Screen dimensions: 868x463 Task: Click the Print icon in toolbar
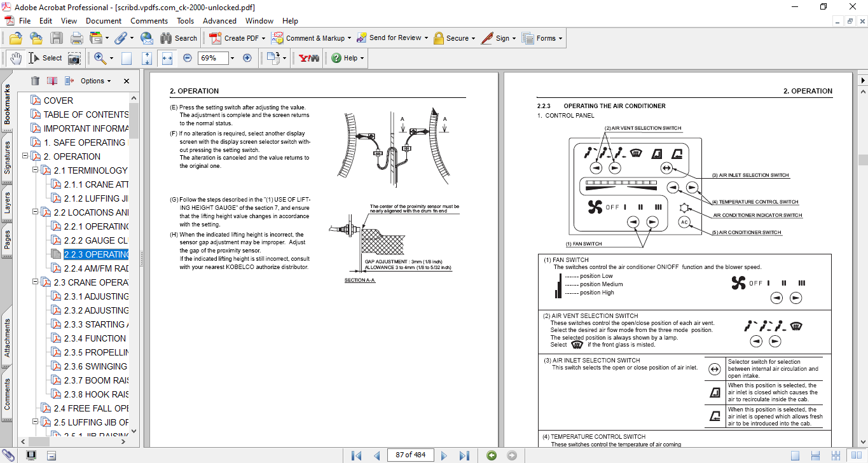[x=76, y=38]
